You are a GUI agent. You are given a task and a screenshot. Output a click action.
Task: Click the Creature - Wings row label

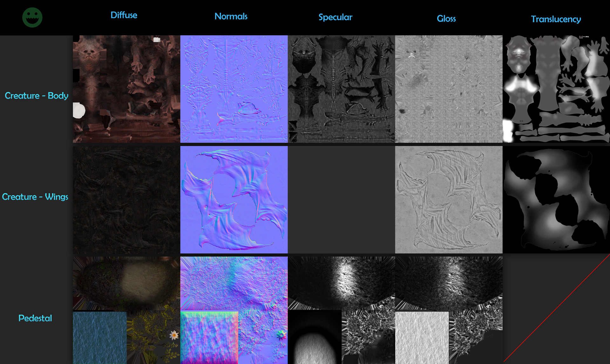point(35,197)
